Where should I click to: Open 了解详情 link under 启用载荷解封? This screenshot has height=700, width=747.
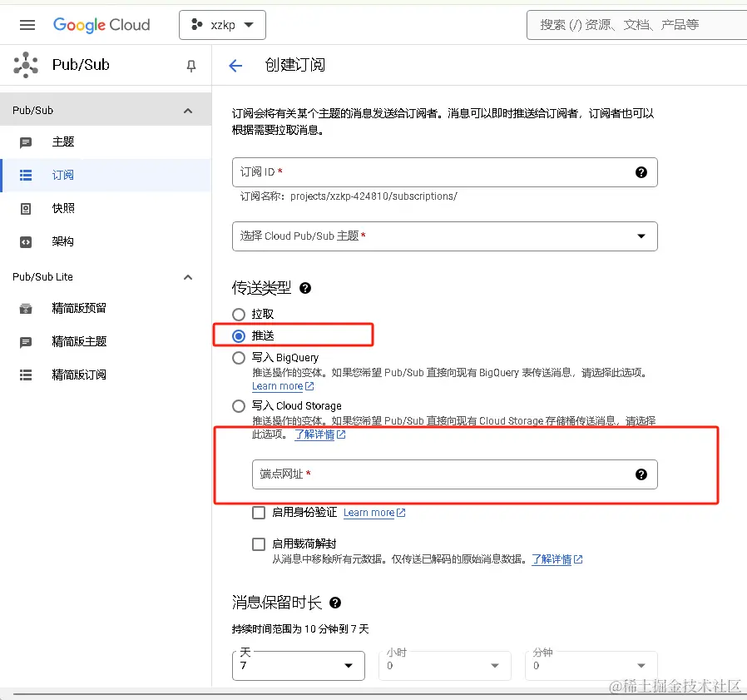pos(557,559)
